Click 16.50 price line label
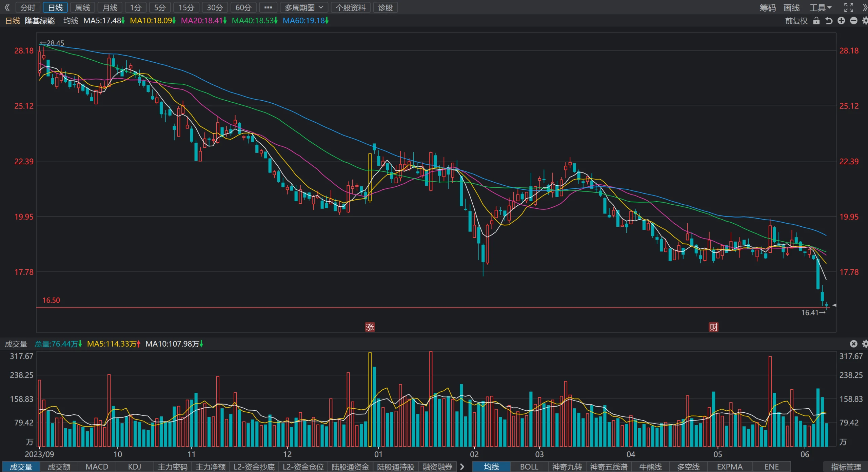 [51, 300]
